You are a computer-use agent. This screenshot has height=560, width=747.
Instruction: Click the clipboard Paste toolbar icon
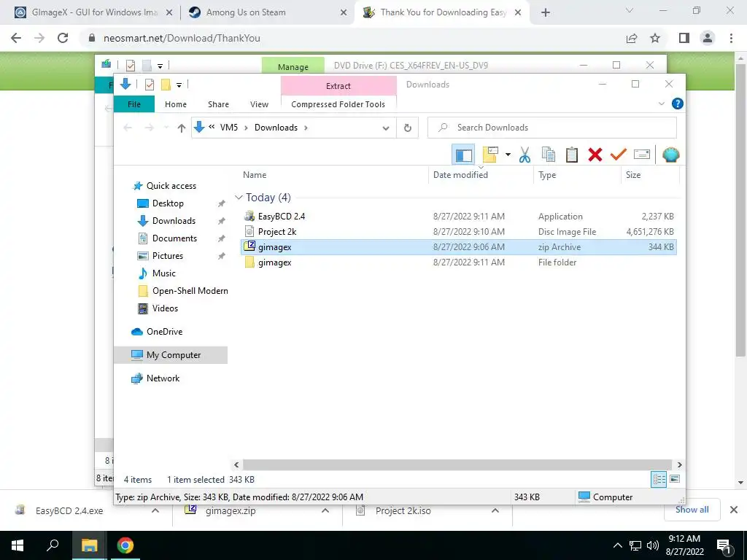click(572, 155)
